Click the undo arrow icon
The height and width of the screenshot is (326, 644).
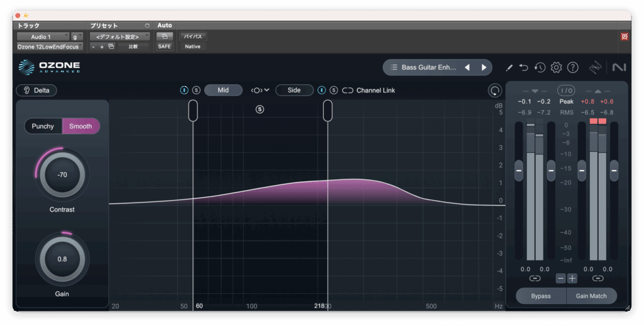click(525, 67)
